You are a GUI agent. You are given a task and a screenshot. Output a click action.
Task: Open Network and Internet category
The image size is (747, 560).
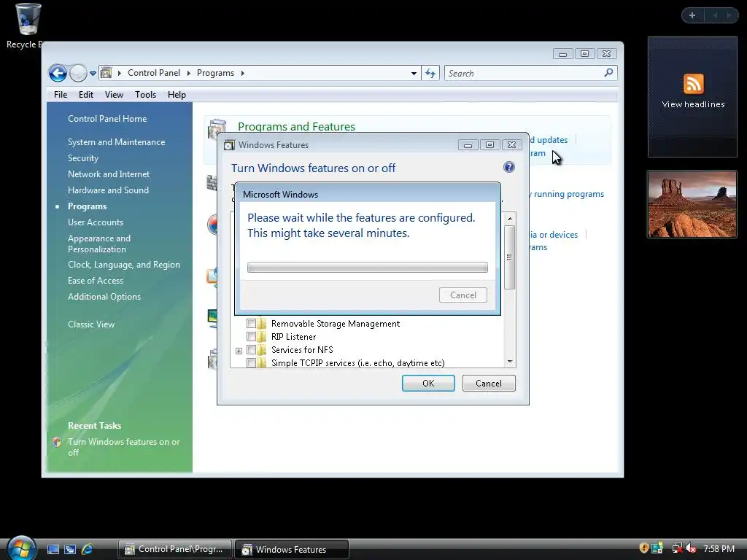coord(109,174)
